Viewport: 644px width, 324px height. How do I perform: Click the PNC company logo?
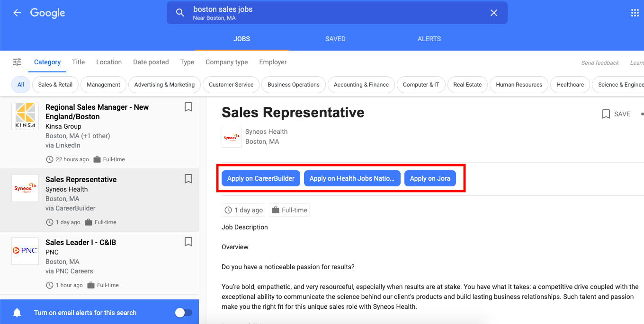(x=25, y=251)
